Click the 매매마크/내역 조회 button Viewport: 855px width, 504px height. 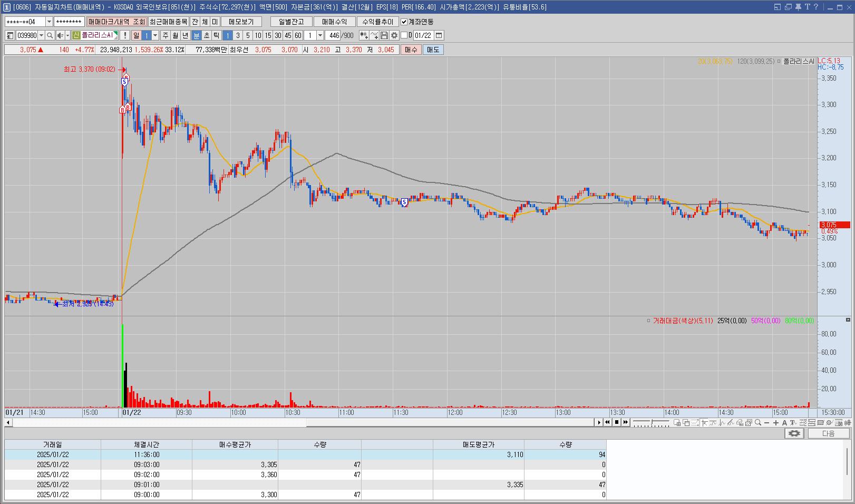point(116,22)
